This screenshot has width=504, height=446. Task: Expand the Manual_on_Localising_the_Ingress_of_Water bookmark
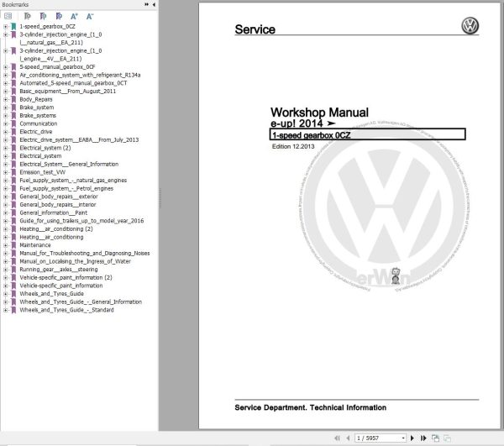click(x=5, y=261)
